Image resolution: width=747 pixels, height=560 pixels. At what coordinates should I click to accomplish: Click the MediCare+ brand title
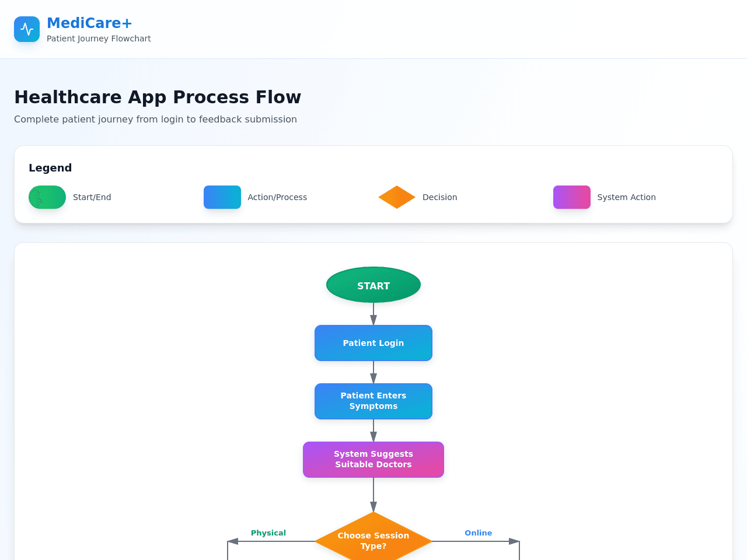[x=89, y=23]
